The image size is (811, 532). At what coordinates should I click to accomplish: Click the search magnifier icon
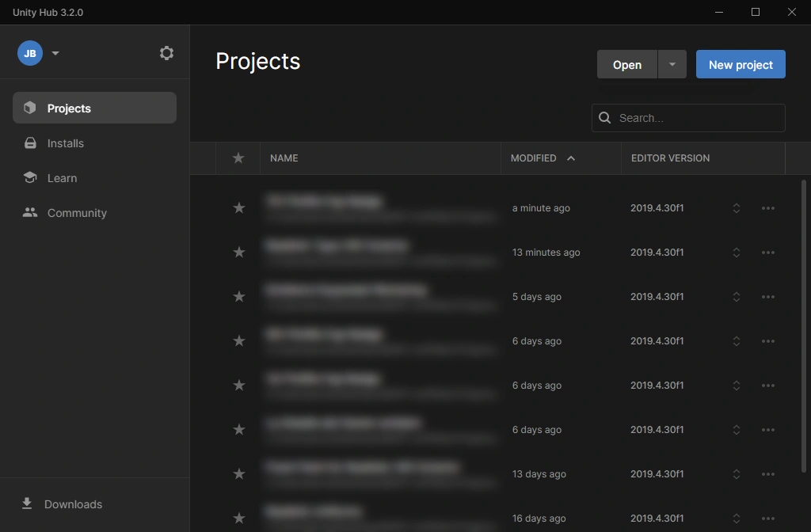coord(604,118)
